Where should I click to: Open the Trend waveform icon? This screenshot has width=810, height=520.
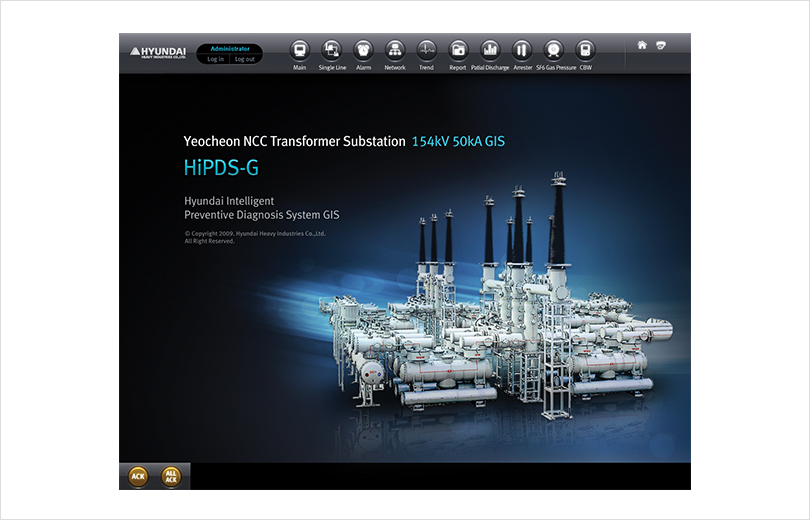[427, 51]
